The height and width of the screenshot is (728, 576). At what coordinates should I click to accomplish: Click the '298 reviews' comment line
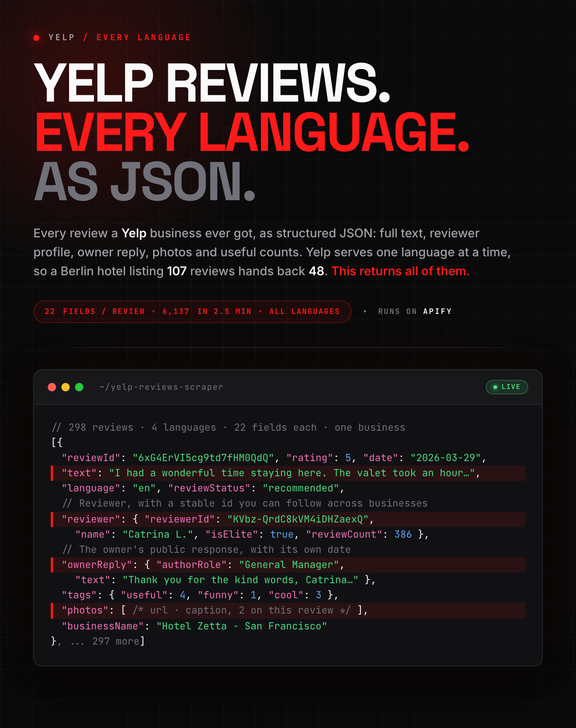[229, 427]
